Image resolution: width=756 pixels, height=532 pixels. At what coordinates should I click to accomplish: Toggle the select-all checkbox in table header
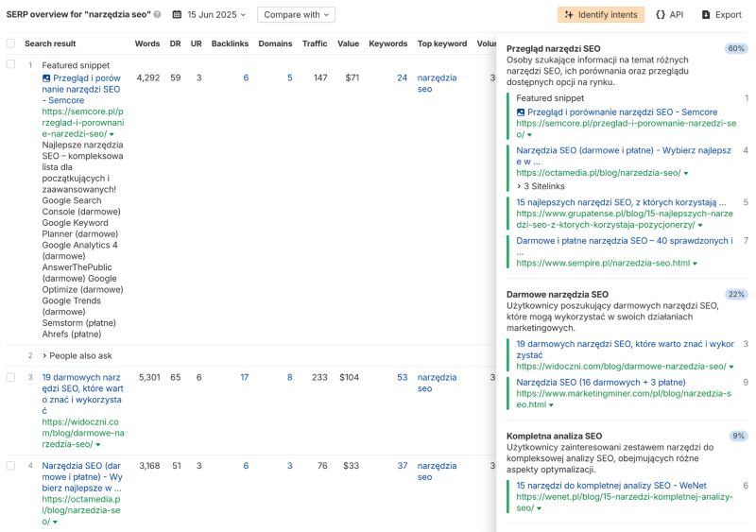10,43
